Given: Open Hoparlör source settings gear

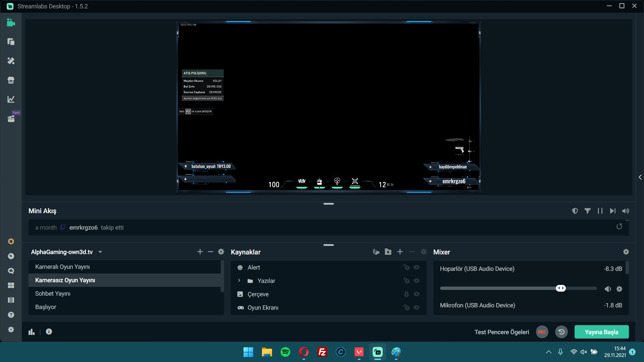Looking at the screenshot, I should click(619, 289).
